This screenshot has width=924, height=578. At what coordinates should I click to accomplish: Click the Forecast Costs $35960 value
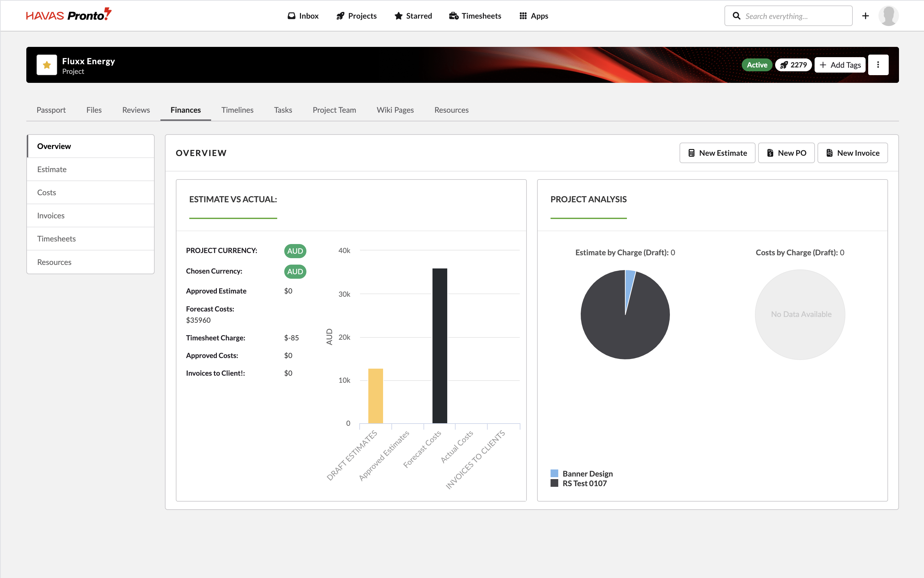click(x=198, y=320)
